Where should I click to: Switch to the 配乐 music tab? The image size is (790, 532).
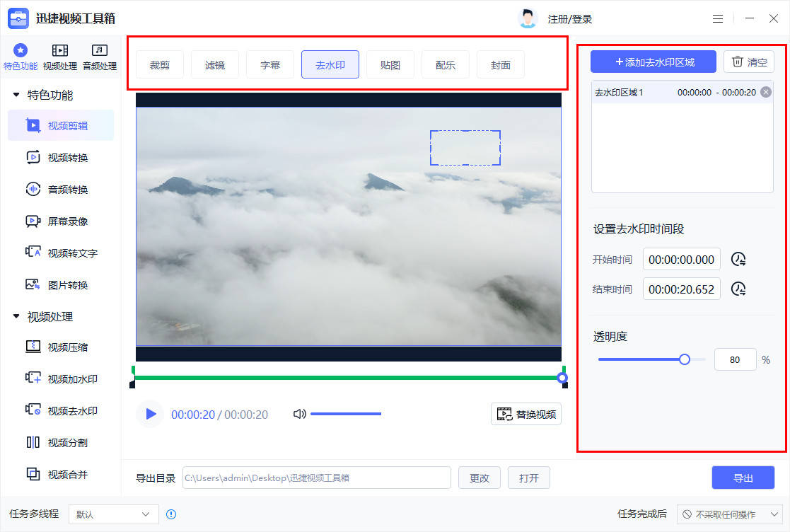coord(445,64)
